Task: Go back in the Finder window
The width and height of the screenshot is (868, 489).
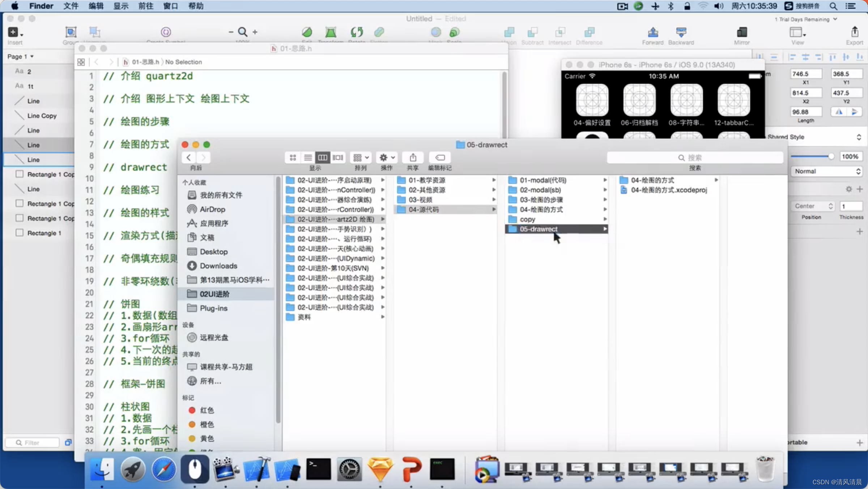Action: (x=188, y=157)
